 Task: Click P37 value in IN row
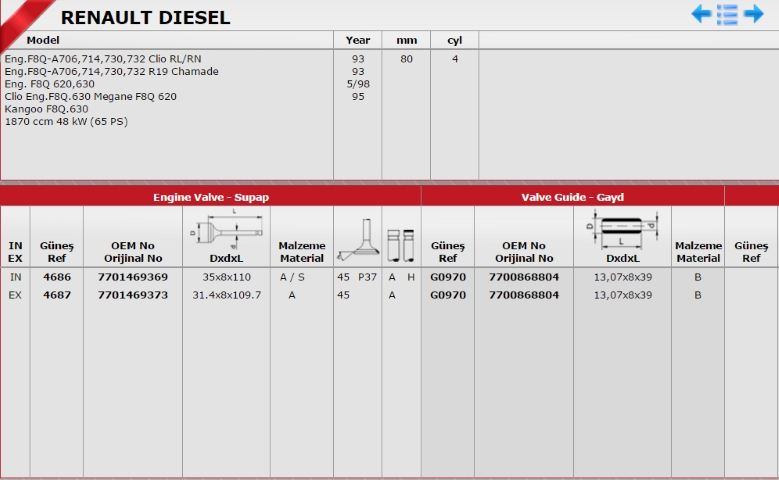tap(367, 277)
